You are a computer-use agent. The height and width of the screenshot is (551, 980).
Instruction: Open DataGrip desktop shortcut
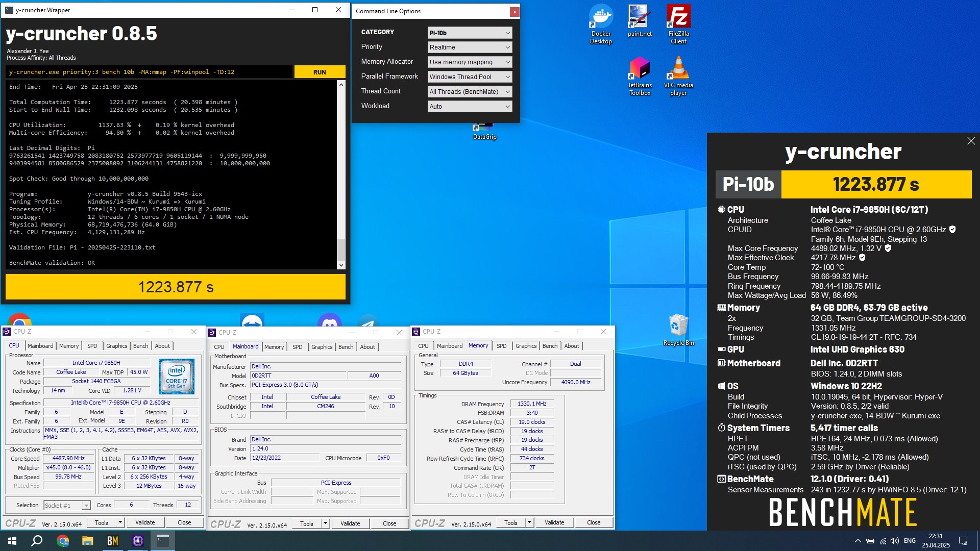coord(484,132)
